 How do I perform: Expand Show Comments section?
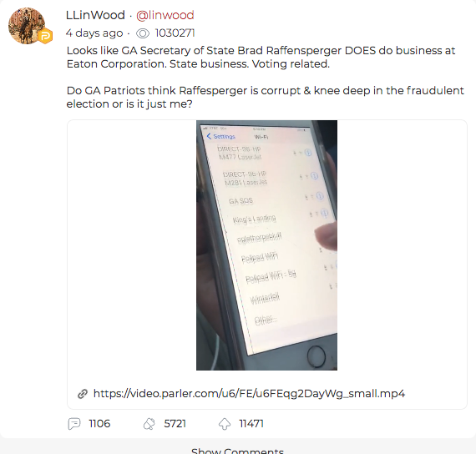(x=237, y=451)
